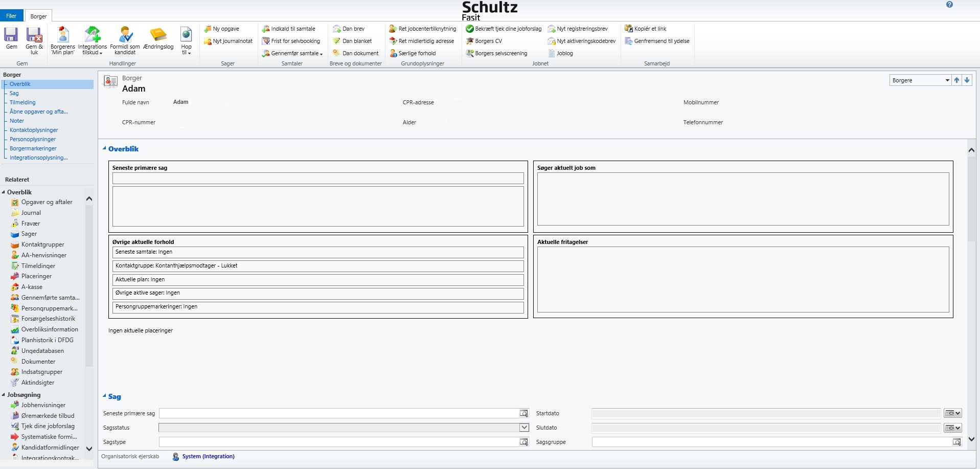Click Ret midlertidig adresse
The image size is (980, 469).
(x=422, y=41)
